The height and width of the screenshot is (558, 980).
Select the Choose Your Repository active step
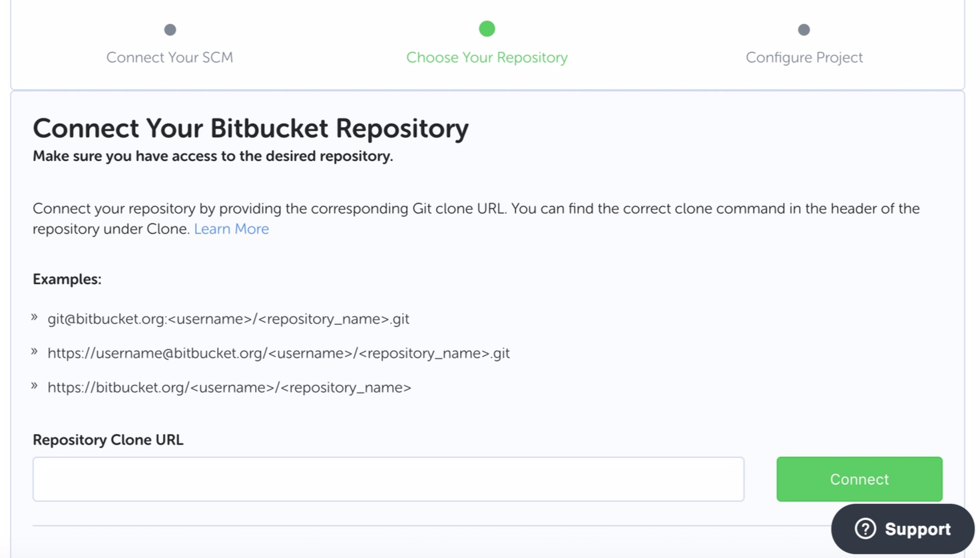point(487,57)
